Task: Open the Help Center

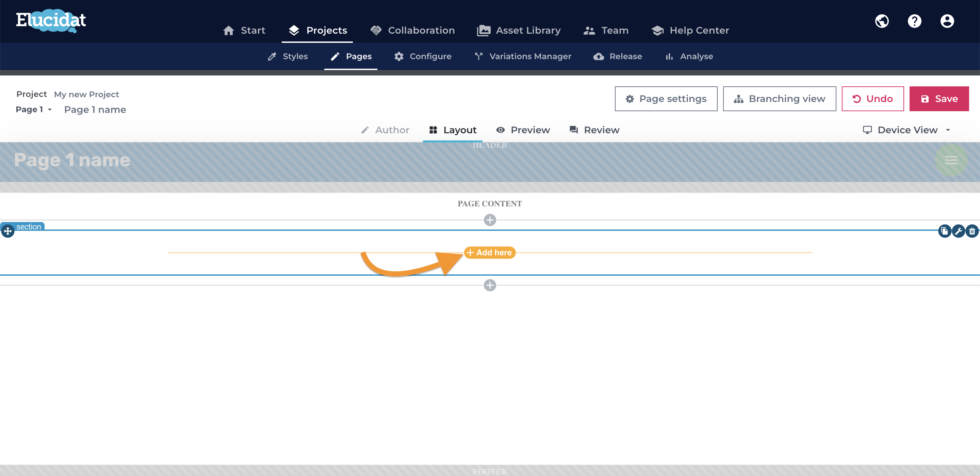Action: 690,30
